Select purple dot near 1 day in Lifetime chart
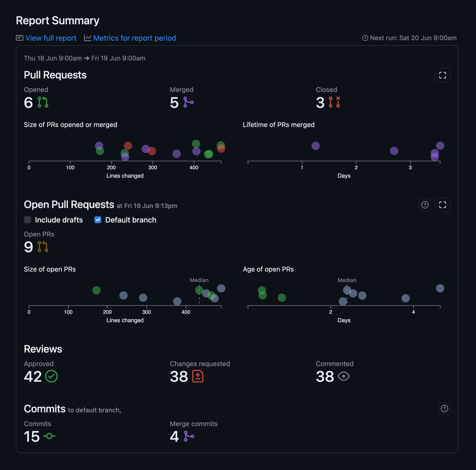This screenshot has width=476, height=470. pos(316,146)
